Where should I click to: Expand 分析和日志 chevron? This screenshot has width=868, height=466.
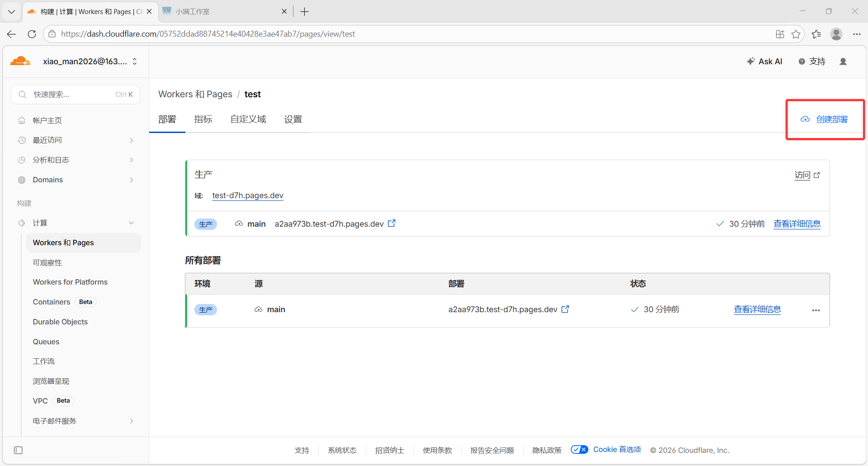[132, 160]
